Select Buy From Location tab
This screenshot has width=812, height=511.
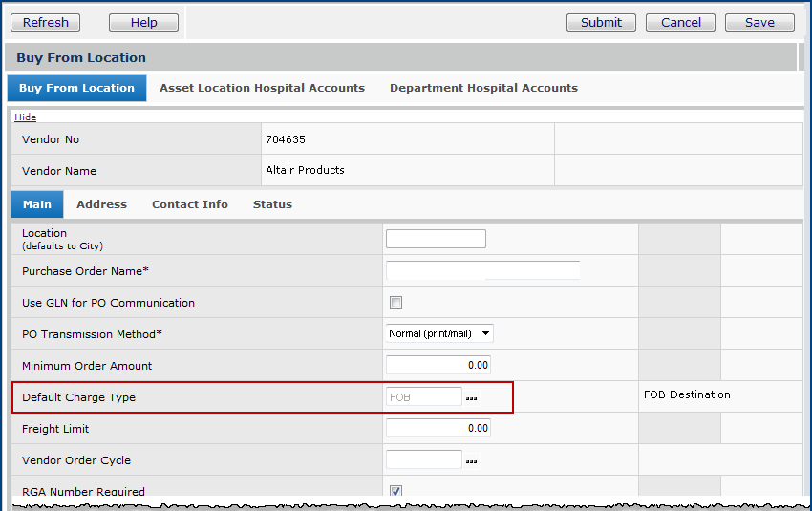76,88
